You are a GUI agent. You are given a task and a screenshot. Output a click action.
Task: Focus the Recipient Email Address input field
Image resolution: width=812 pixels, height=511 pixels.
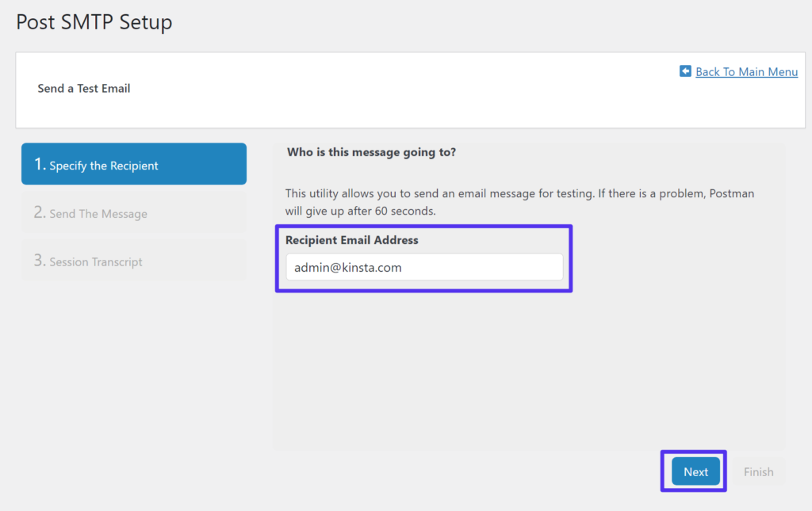coord(424,268)
